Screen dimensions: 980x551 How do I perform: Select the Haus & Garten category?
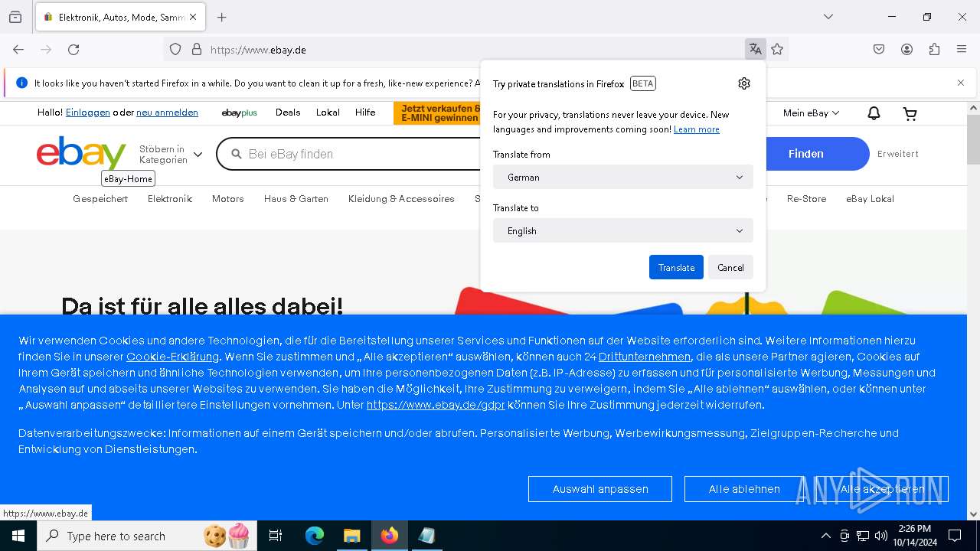[296, 199]
